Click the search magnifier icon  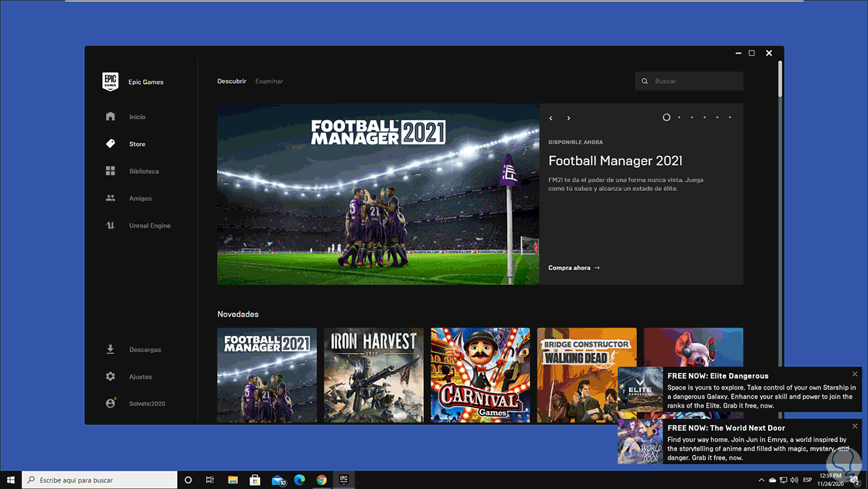(x=644, y=81)
